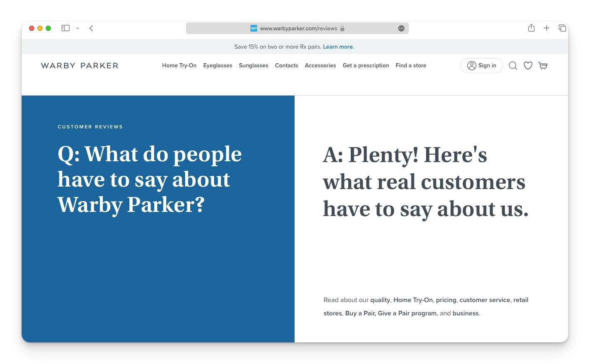Follow the 'pricing' link
This screenshot has width=590, height=364.
point(446,300)
